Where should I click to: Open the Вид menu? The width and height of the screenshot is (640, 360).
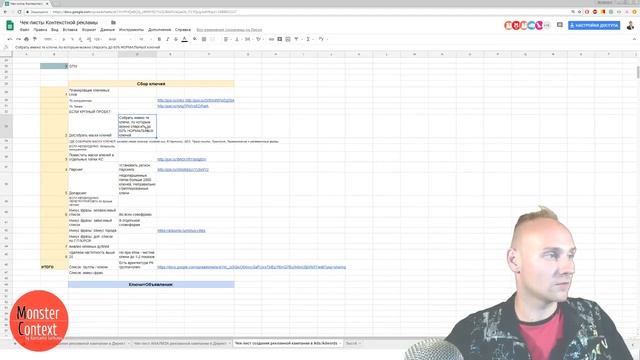(55, 30)
